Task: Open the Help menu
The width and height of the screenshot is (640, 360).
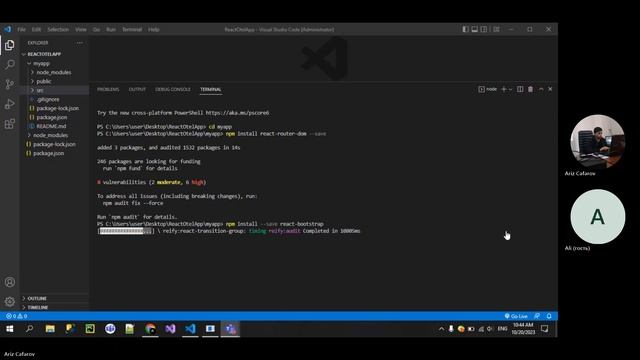Action: (153, 29)
